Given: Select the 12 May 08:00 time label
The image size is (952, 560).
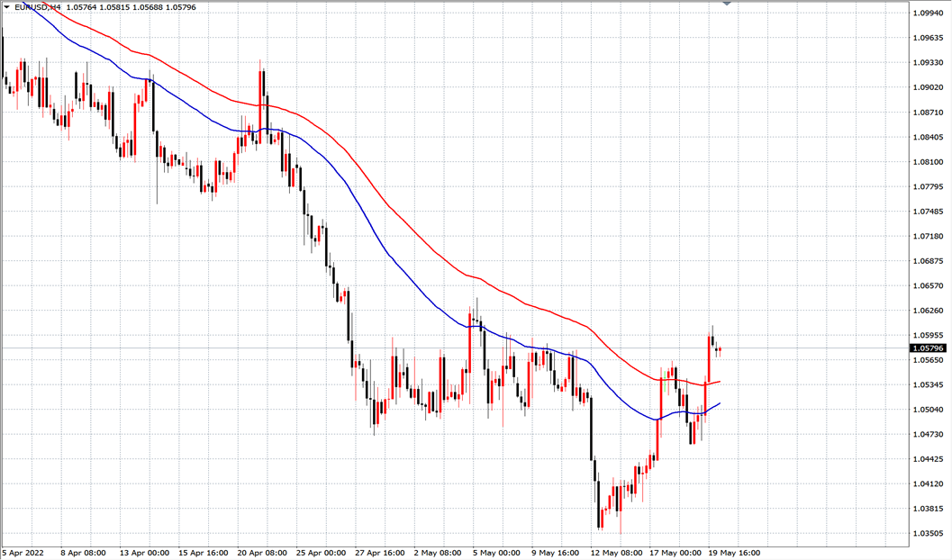Looking at the screenshot, I should tap(617, 552).
